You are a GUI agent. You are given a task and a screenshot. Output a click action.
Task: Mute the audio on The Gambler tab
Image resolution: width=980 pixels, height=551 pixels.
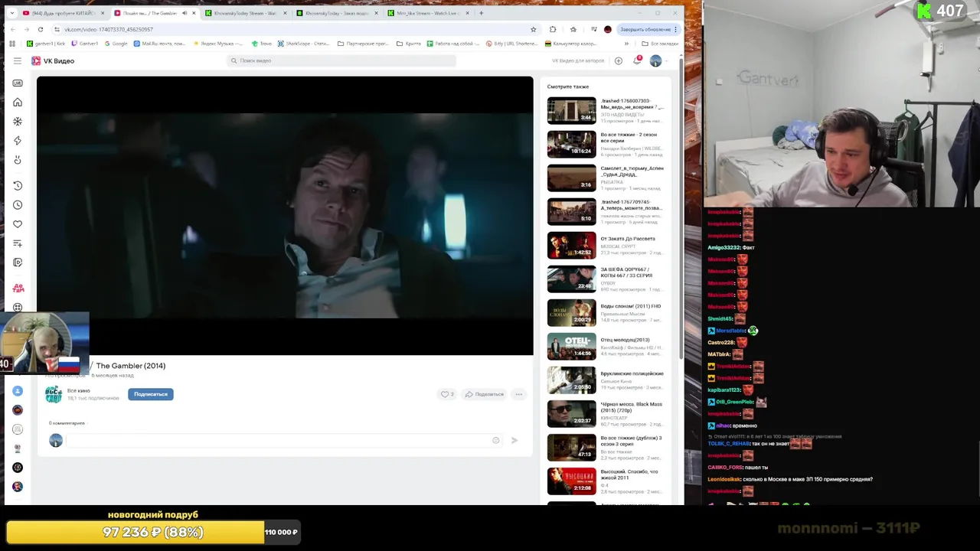(x=185, y=13)
